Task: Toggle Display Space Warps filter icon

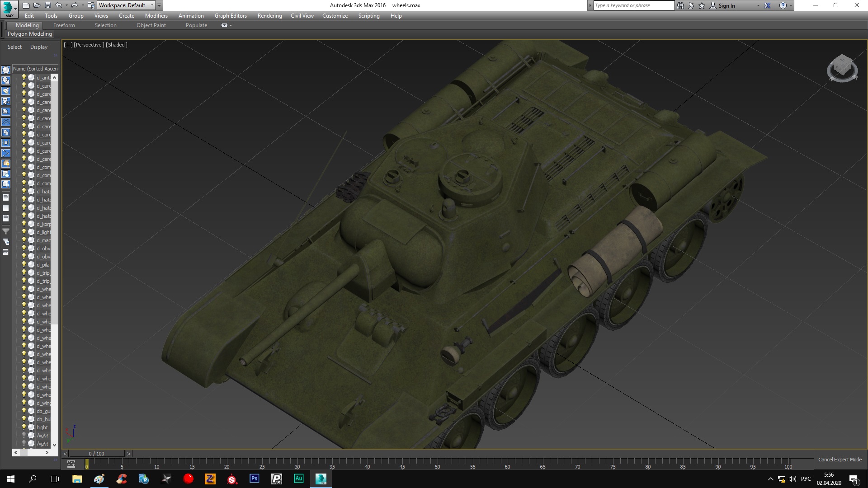Action: pyautogui.click(x=6, y=122)
